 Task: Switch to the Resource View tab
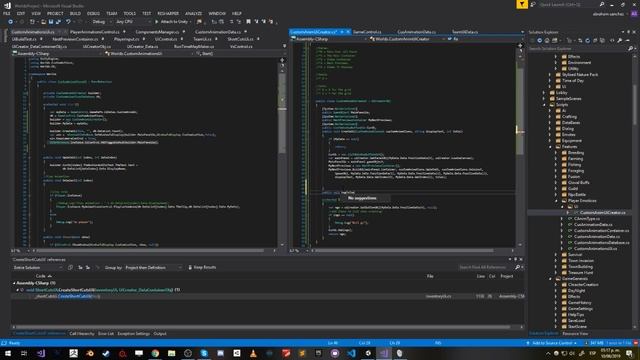(x=575, y=333)
